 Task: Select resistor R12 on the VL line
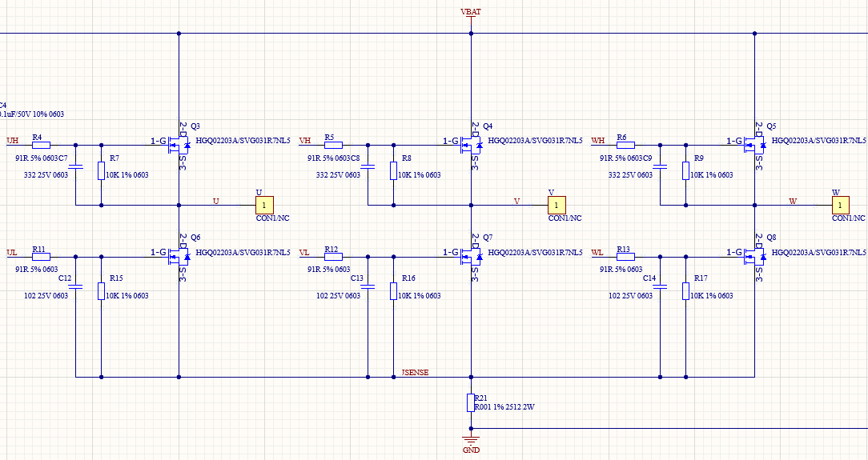pos(333,257)
